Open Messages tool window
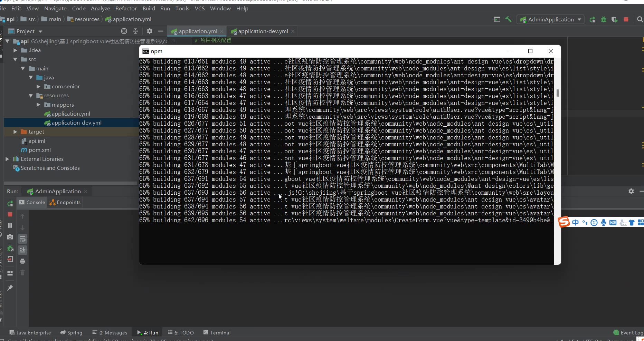Viewport: 644px width, 341px height. pos(110,332)
